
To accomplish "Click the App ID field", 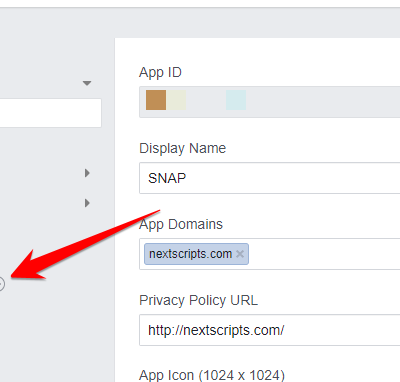I will [269, 102].
